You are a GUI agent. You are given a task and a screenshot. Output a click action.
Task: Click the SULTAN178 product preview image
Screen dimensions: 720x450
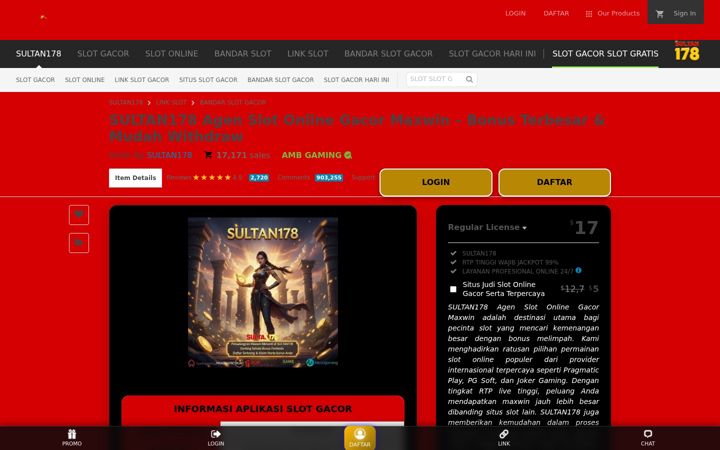(x=263, y=292)
